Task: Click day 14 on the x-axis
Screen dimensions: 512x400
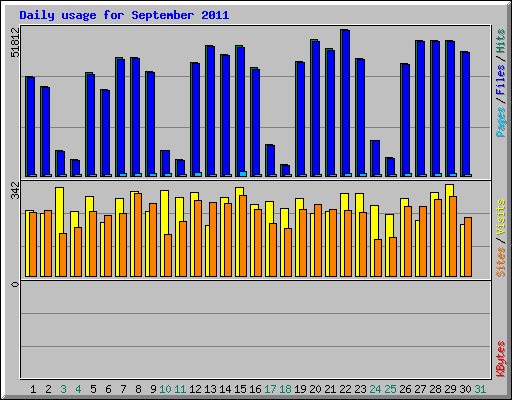Action: coord(225,389)
